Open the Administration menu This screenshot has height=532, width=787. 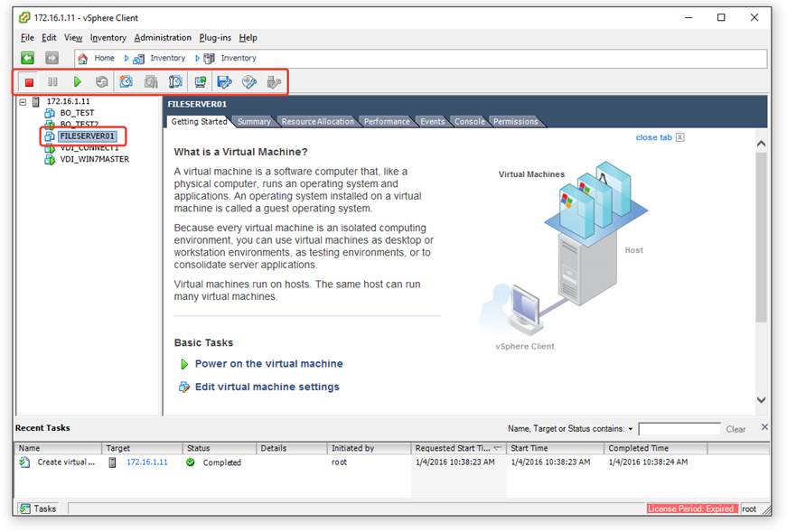point(163,38)
